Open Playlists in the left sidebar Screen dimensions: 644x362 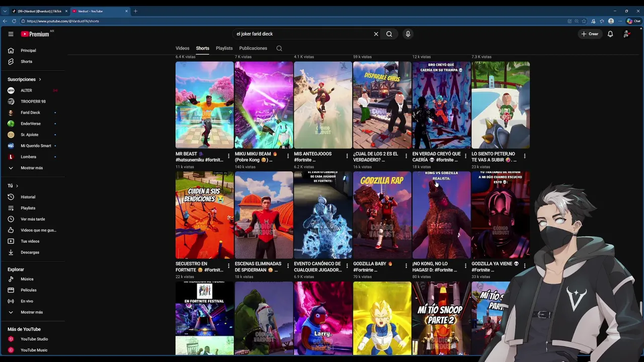pos(32,208)
